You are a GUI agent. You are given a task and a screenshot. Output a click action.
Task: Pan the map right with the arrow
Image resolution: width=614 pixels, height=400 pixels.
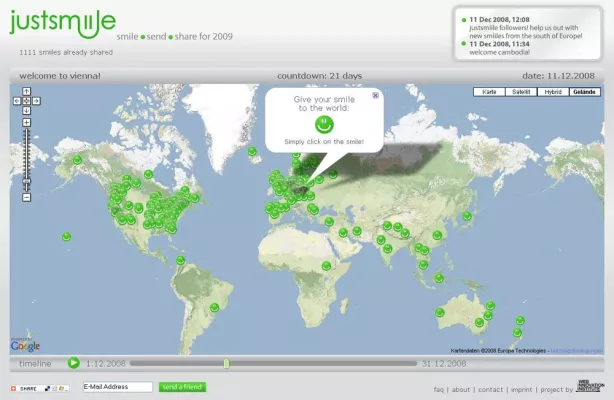(x=35, y=101)
